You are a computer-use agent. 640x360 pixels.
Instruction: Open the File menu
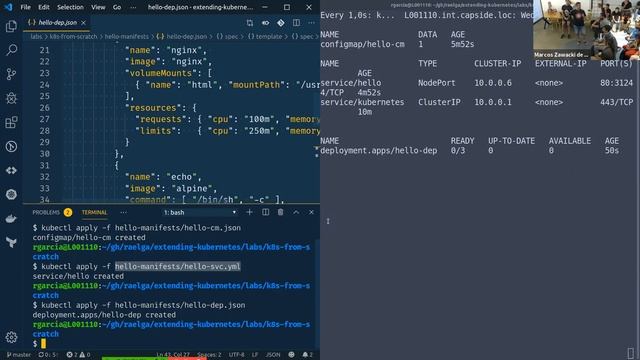click(x=25, y=7)
